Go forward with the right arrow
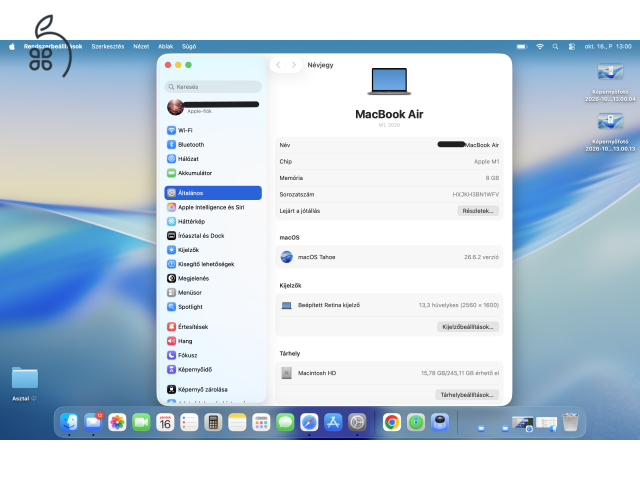This screenshot has height=480, width=640. (x=293, y=65)
